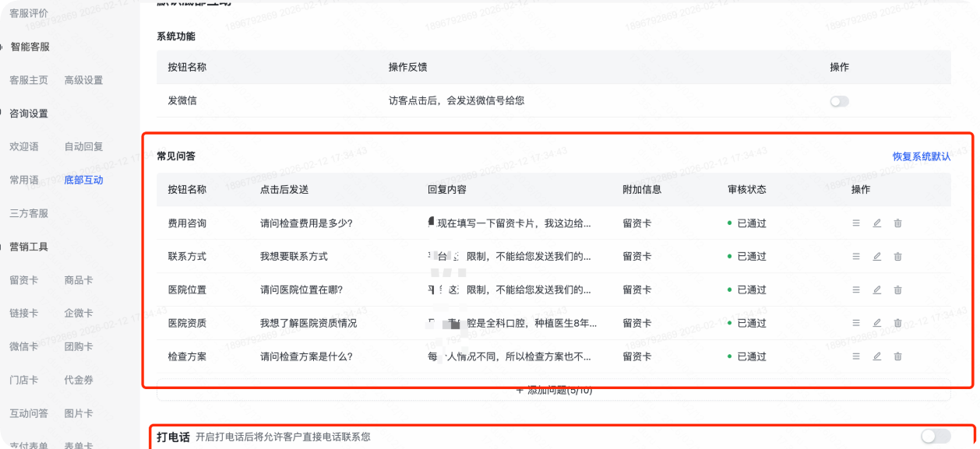The image size is (980, 449).
Task: Delete the 医院资质 question
Action: (897, 323)
